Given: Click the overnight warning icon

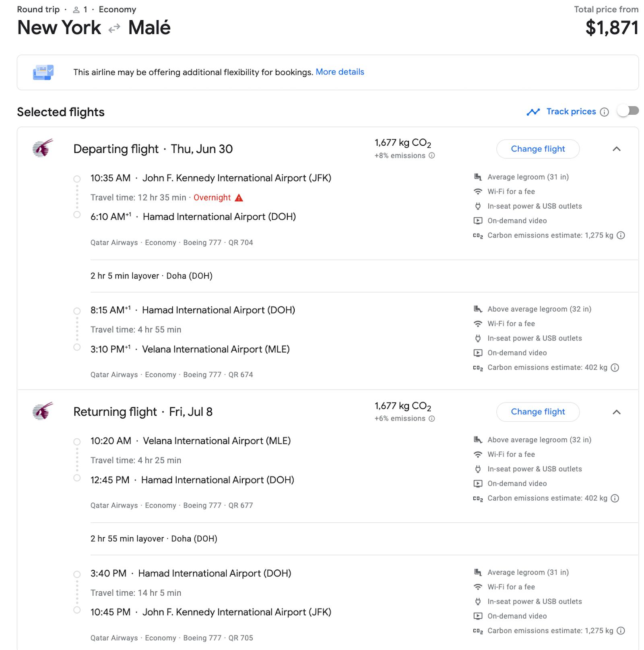Looking at the screenshot, I should tap(239, 198).
